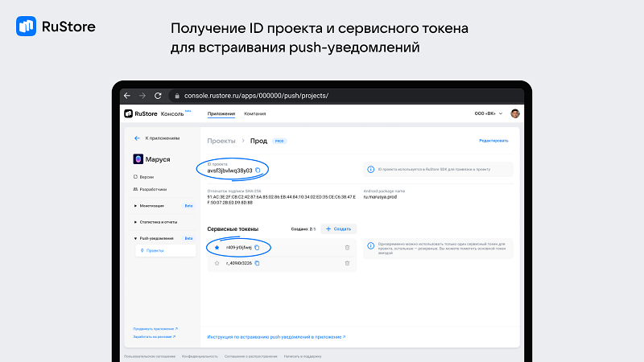Click the Редактировать link
Viewport: 644px width, 362px height.
[493, 140]
